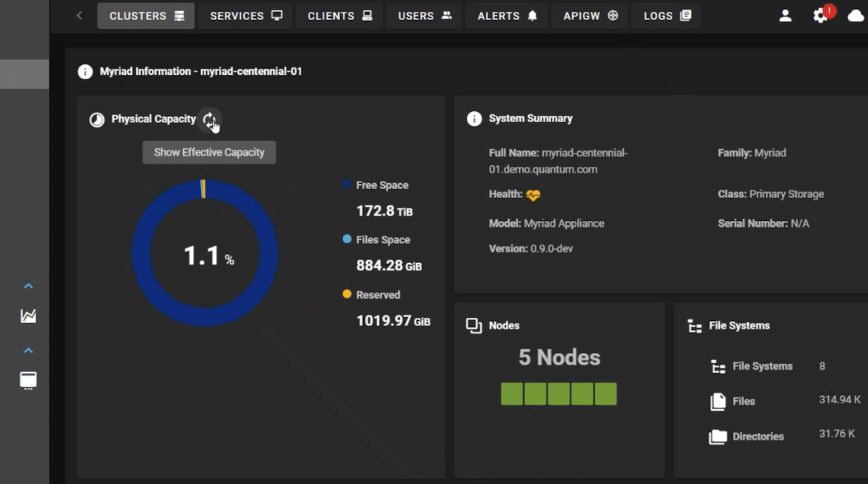Click the 5 Nodes heading
The height and width of the screenshot is (484, 868).
click(559, 358)
